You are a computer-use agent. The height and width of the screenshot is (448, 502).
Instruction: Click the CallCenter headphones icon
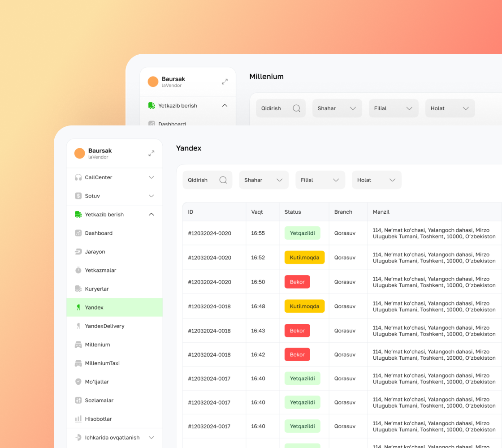click(x=78, y=177)
